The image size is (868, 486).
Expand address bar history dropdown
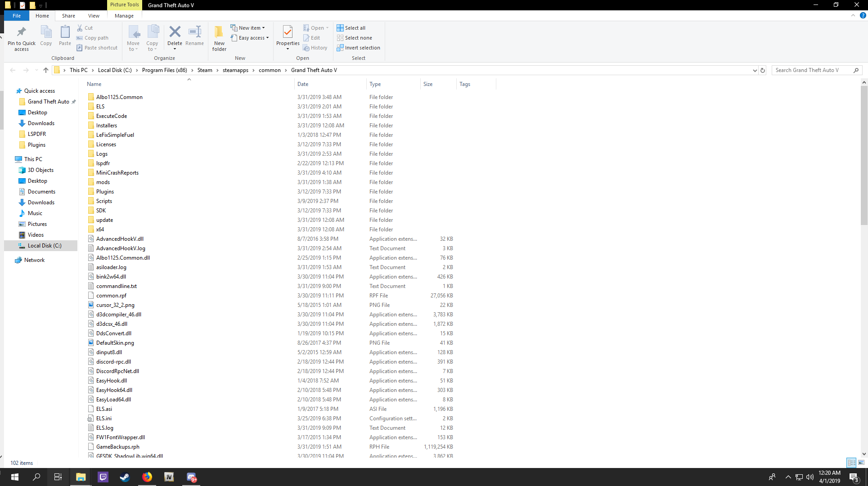pos(755,70)
